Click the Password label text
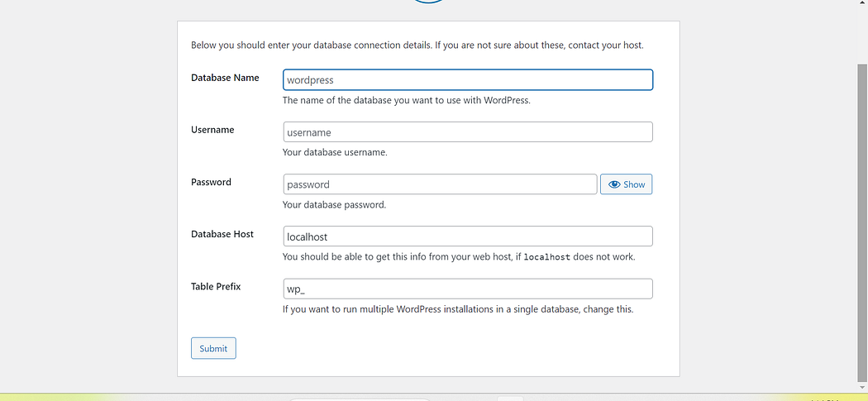 click(x=211, y=182)
